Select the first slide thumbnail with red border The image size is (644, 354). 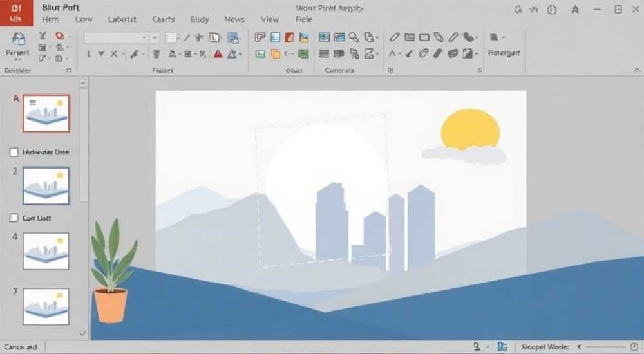pos(46,113)
